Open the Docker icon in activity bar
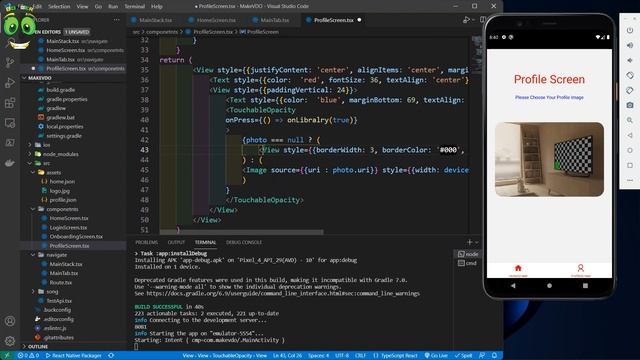This screenshot has height=360, width=640. (10, 163)
